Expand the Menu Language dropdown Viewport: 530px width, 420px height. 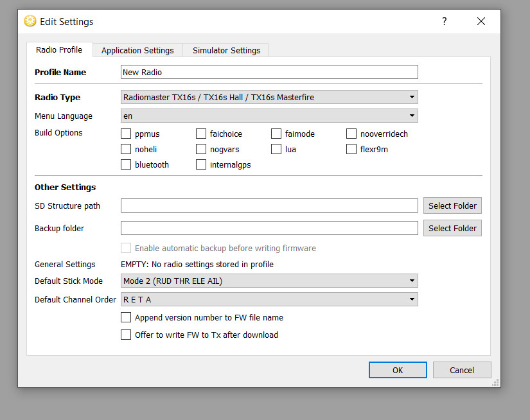click(269, 116)
